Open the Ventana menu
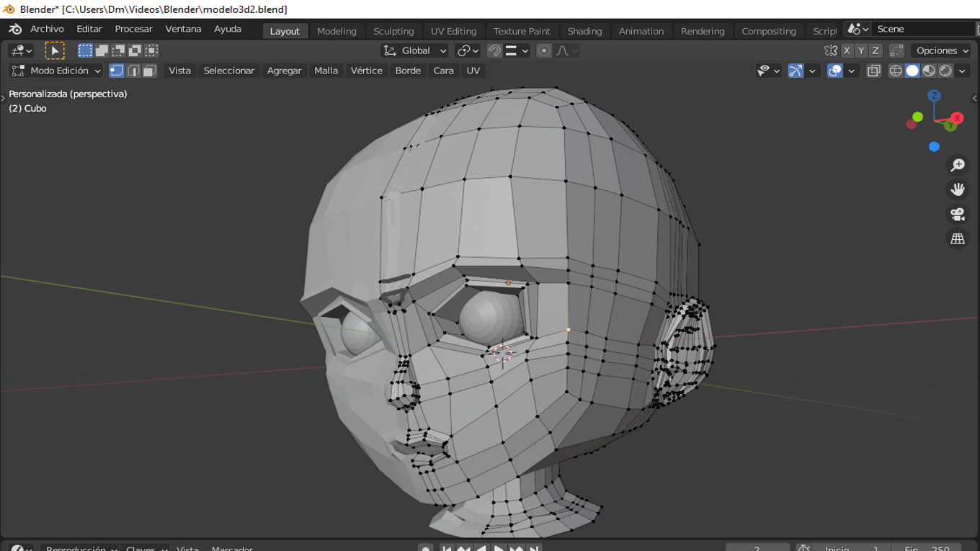 pos(183,30)
